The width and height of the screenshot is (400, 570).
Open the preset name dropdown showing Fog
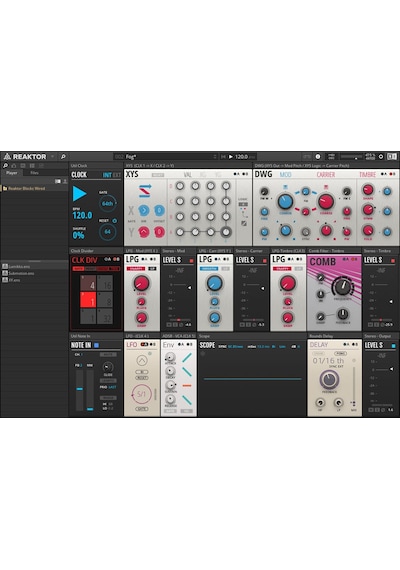point(166,157)
